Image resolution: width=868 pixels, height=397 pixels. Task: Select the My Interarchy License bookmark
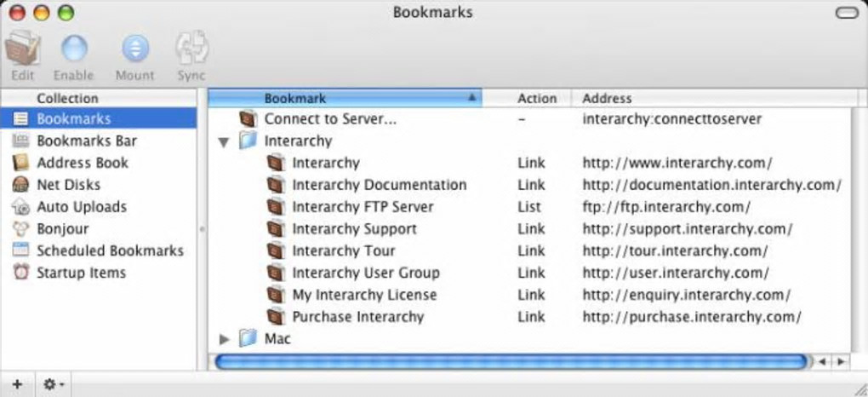pyautogui.click(x=529, y=295)
